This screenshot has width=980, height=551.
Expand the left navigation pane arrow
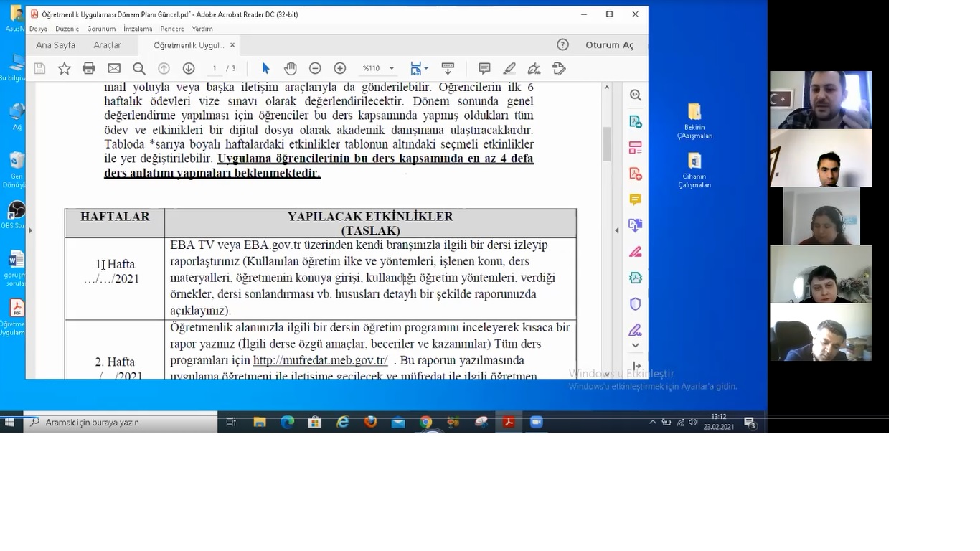point(30,230)
